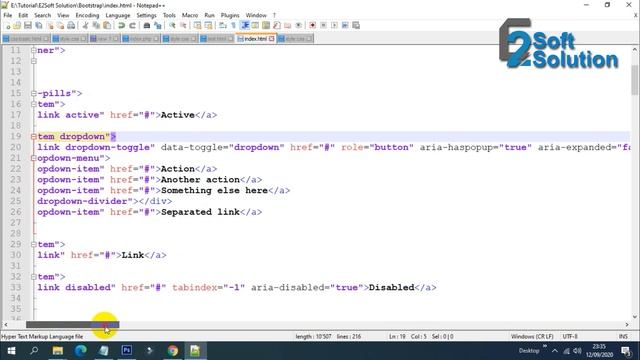
Task: Open Folder as Workspace toolbar icon
Action: [287, 25]
